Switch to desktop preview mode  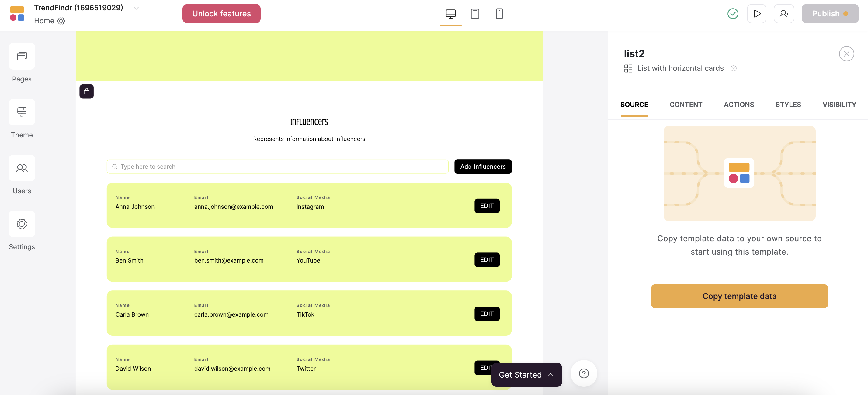click(450, 13)
